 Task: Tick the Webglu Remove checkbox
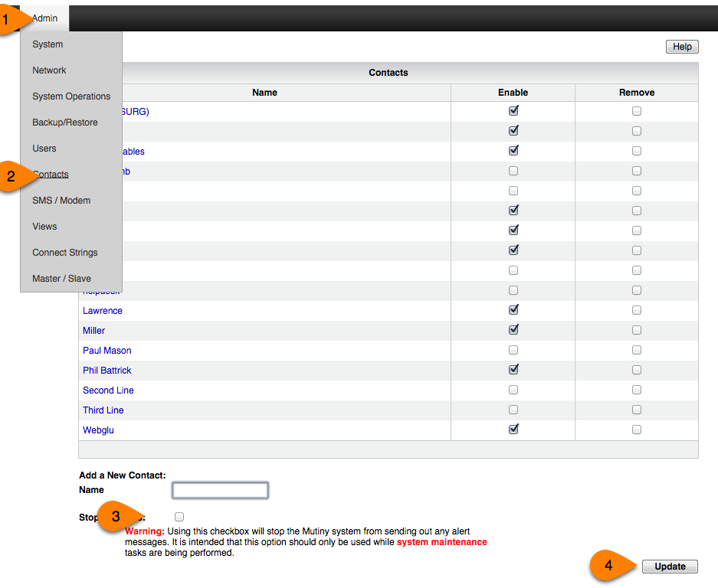click(637, 430)
